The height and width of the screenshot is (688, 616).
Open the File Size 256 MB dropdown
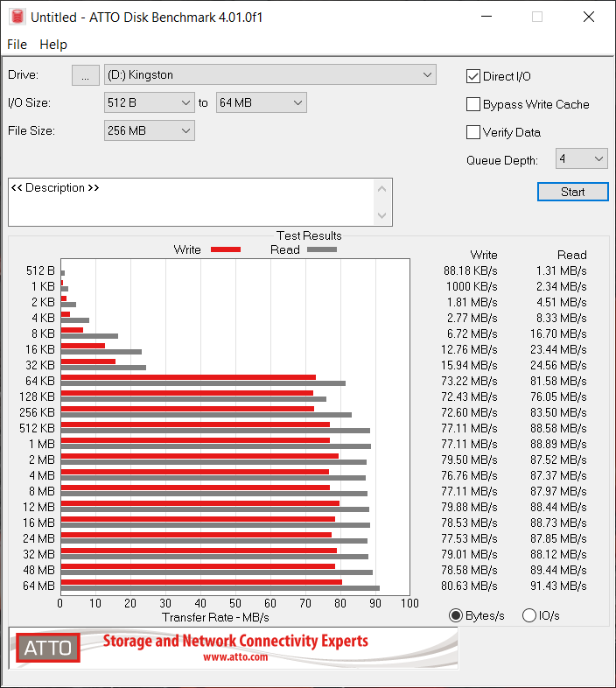(x=149, y=130)
